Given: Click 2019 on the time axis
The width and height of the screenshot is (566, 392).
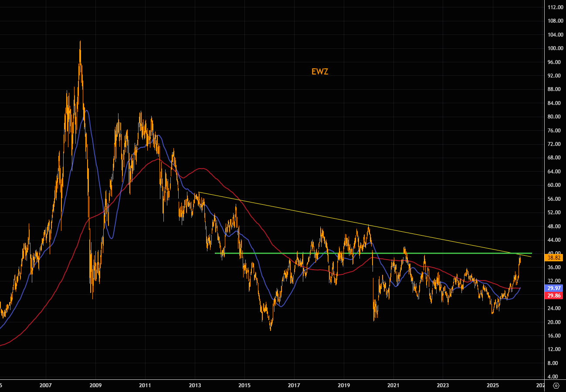Looking at the screenshot, I should pyautogui.click(x=344, y=385).
